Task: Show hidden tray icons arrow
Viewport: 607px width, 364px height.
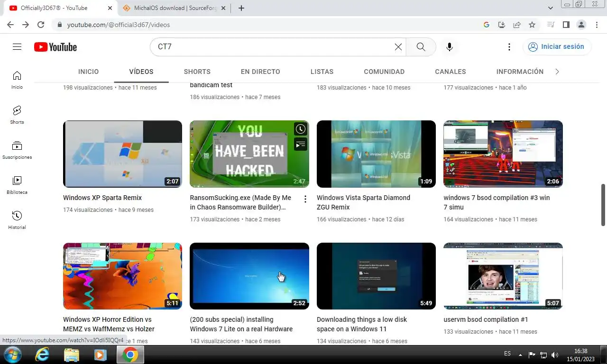Action: tap(520, 355)
